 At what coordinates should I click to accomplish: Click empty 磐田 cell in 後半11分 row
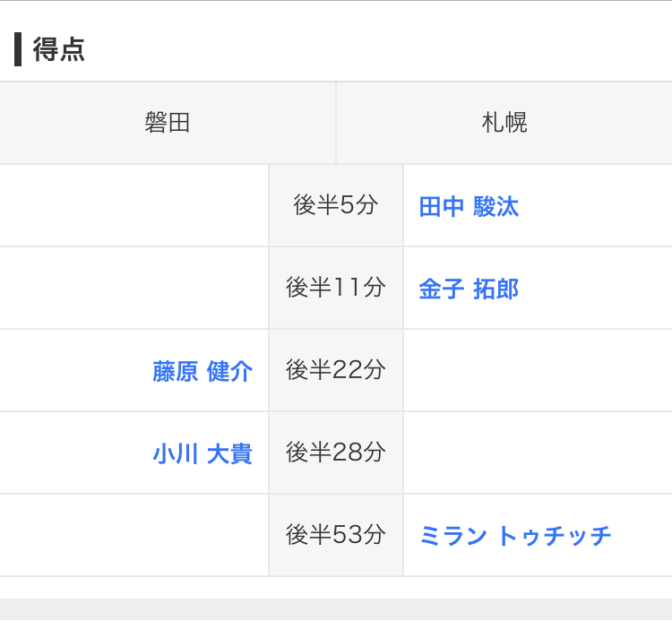tap(134, 288)
